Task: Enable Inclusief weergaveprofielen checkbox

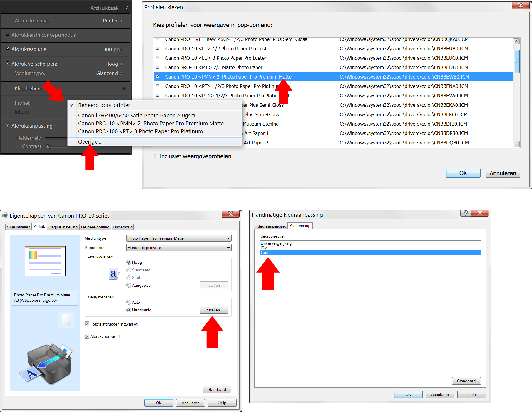Action: pos(155,156)
